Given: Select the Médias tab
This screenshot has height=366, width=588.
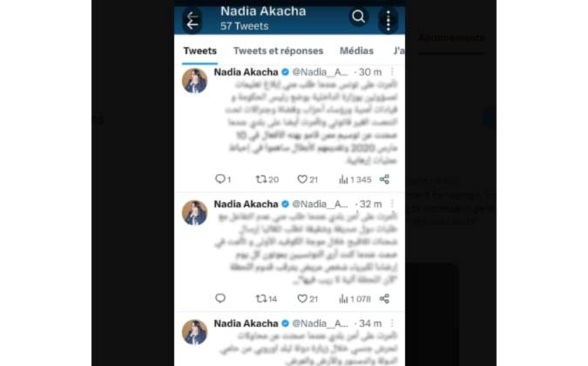Looking at the screenshot, I should pos(356,51).
